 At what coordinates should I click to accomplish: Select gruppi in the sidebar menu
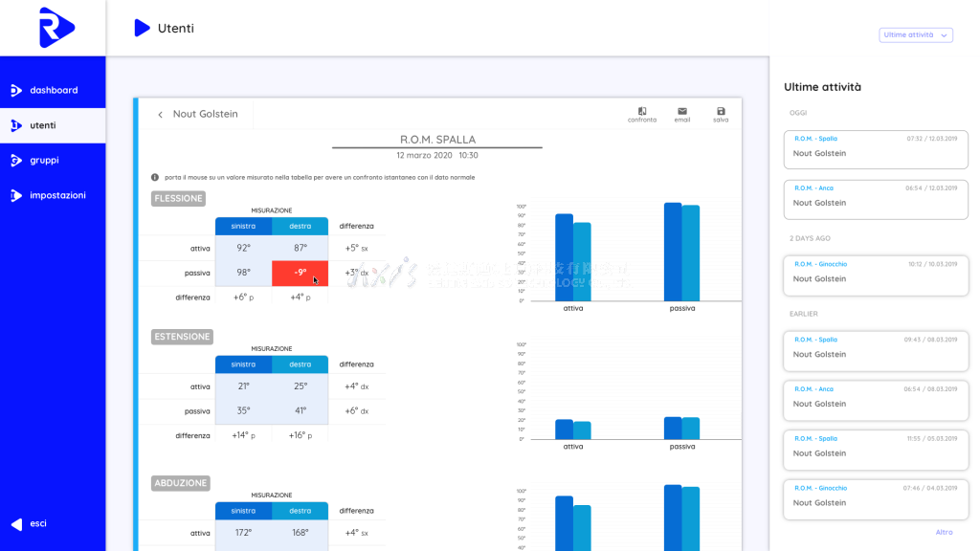click(x=44, y=160)
